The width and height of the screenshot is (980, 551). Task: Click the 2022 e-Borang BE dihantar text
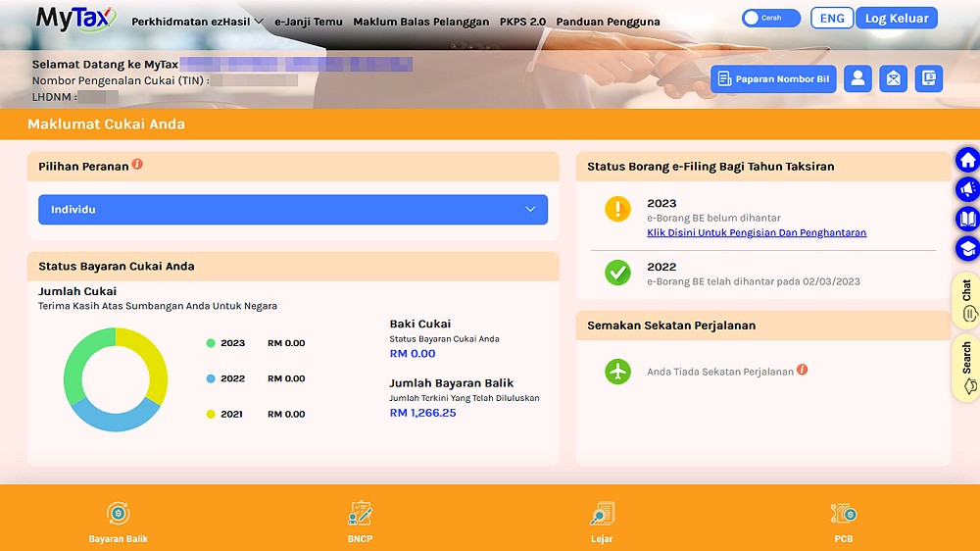(x=753, y=281)
